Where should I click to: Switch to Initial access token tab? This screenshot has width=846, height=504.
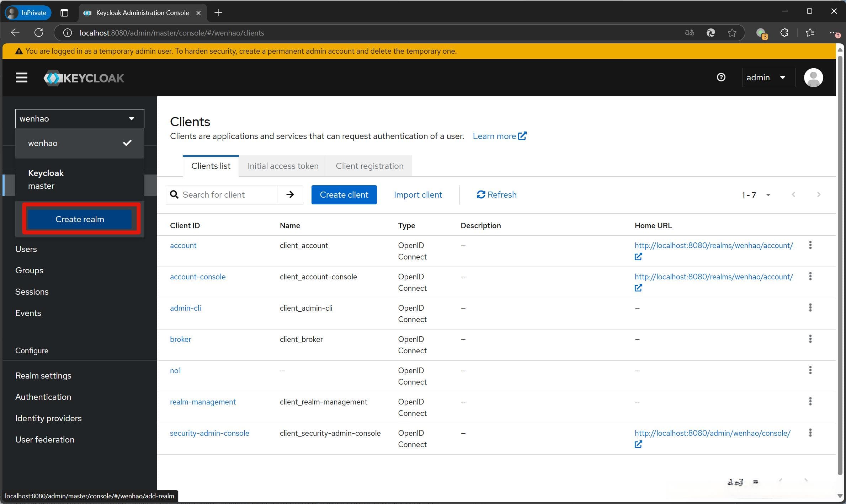(x=283, y=166)
